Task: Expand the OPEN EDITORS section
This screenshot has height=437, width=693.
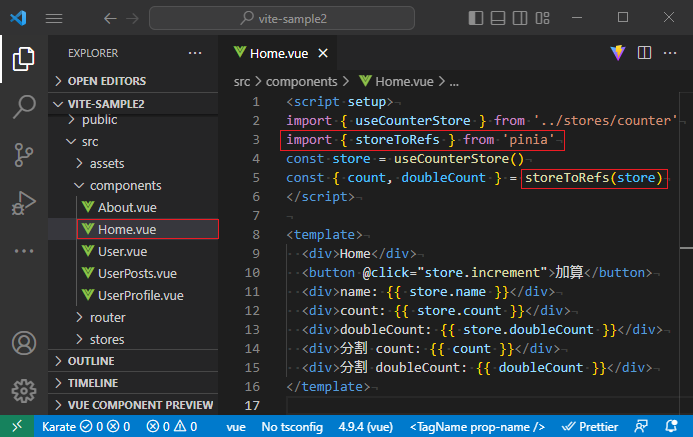Action: [x=133, y=81]
